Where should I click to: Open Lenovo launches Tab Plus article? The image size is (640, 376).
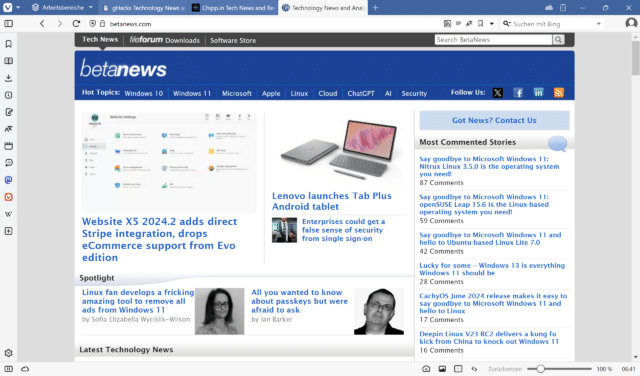[332, 201]
